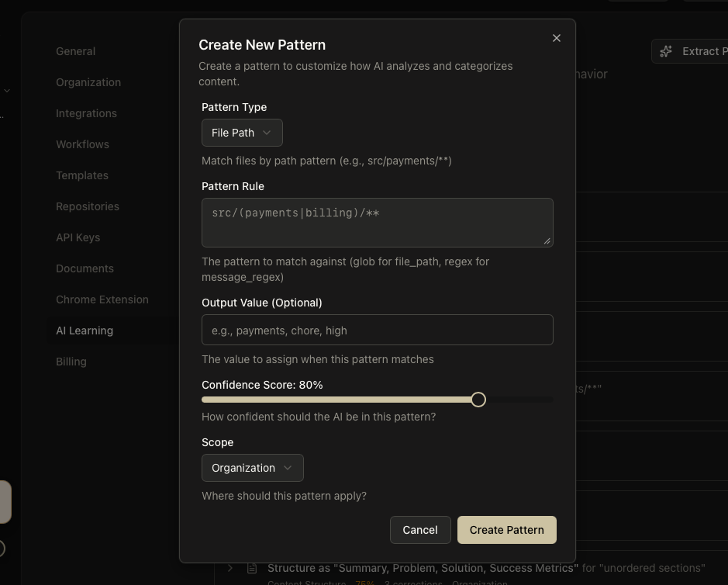Screen dimensions: 728x585
Task: Click the sparkle icon on the Extract button
Action: click(665, 50)
